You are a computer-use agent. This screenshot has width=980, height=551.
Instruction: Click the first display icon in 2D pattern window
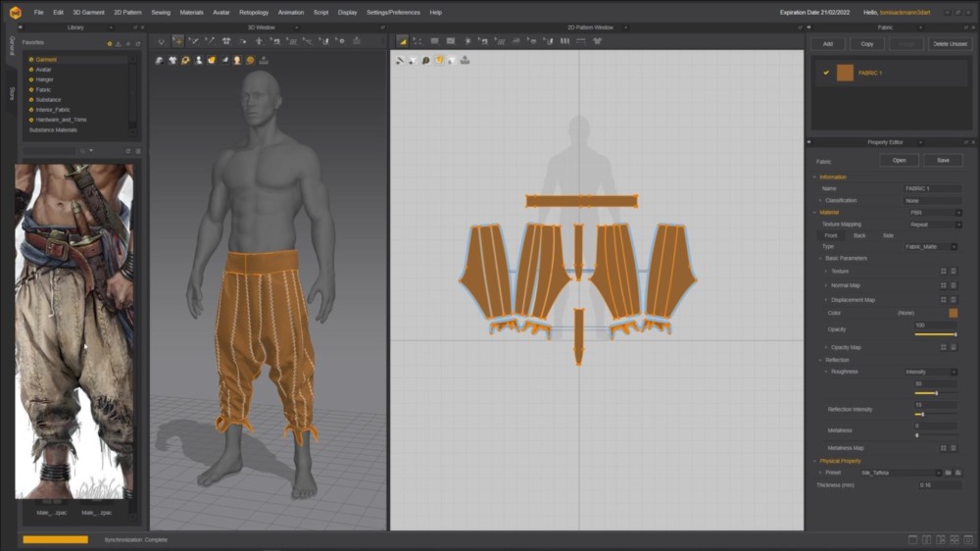(x=400, y=61)
